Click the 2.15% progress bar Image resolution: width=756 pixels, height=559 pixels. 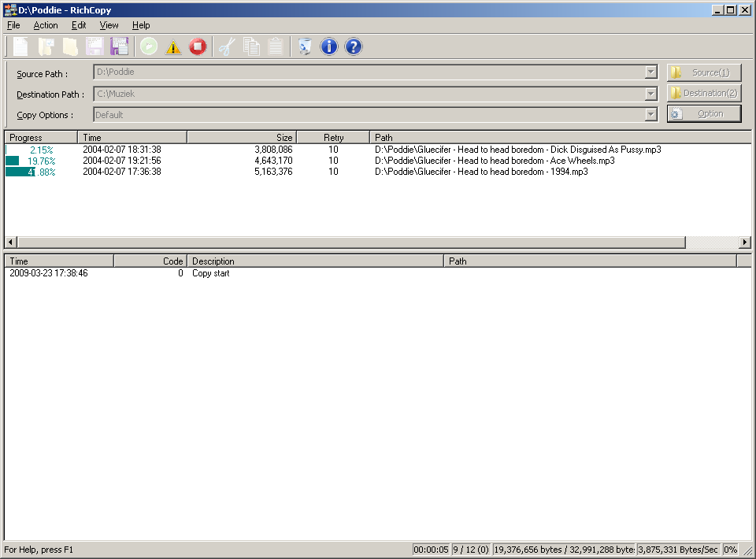pyautogui.click(x=41, y=150)
